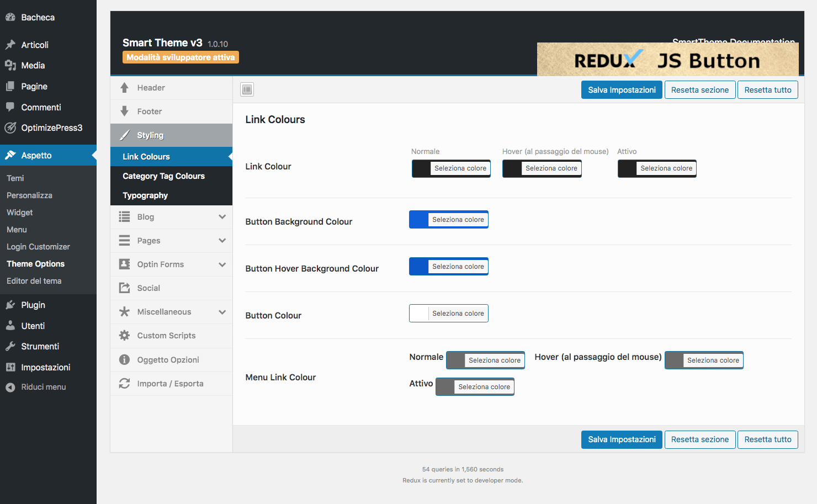This screenshot has width=817, height=504.
Task: Click the Styling brush icon
Action: tap(125, 135)
